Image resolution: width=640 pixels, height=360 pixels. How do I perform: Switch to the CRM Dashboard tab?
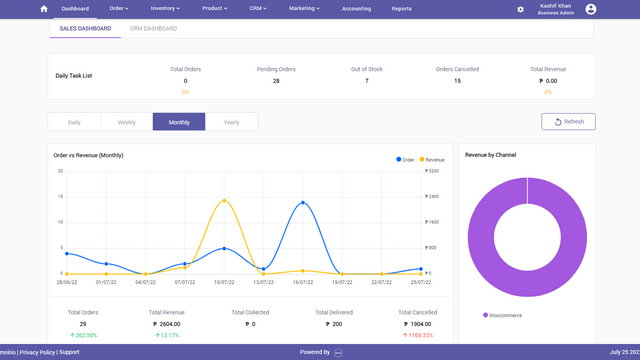(153, 29)
